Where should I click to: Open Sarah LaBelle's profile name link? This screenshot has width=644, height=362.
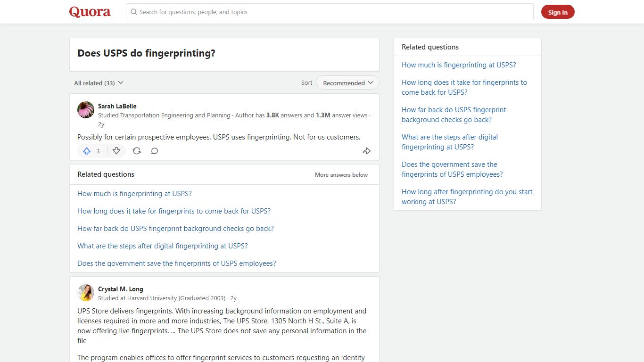pos(117,106)
